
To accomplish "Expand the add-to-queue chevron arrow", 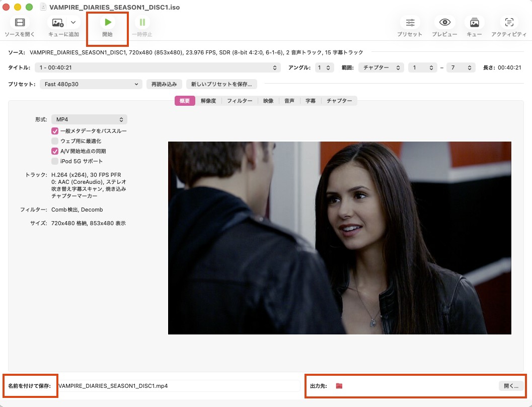I will (73, 22).
